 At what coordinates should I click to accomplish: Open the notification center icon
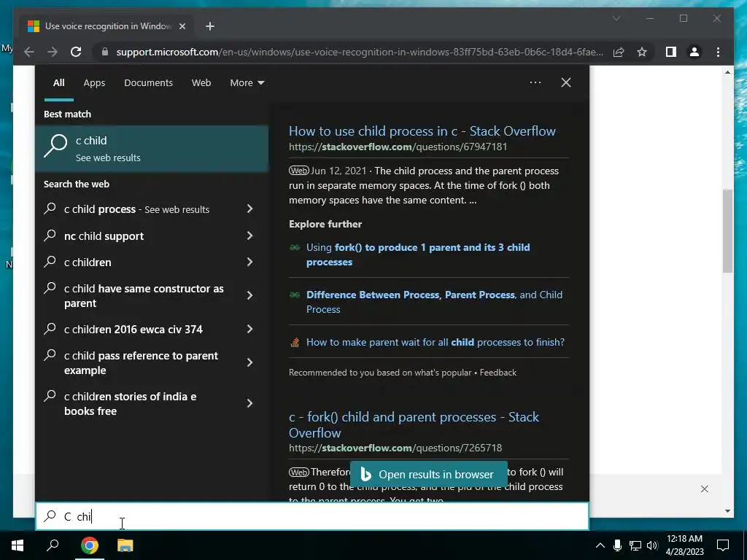(723, 545)
